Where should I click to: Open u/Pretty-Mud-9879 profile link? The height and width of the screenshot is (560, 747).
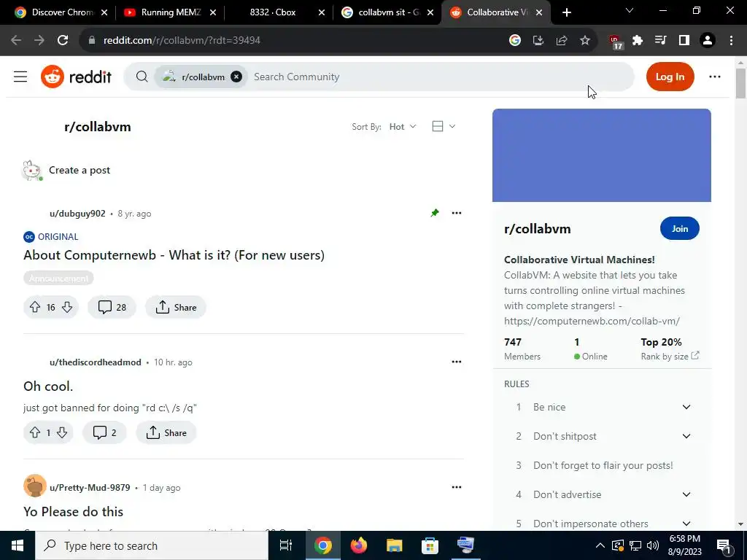point(90,488)
